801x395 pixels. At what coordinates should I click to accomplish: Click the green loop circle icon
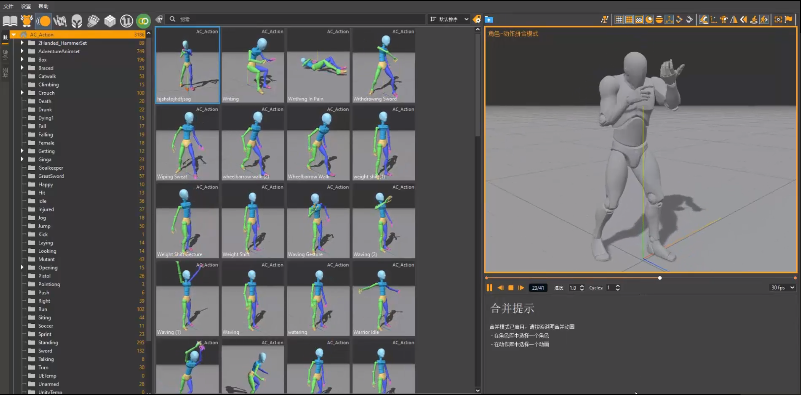(x=144, y=21)
